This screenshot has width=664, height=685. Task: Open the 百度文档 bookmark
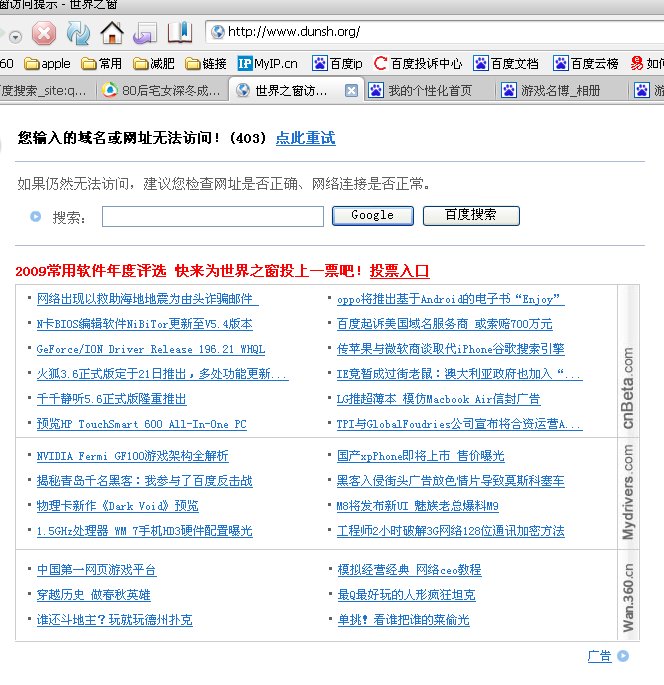506,64
